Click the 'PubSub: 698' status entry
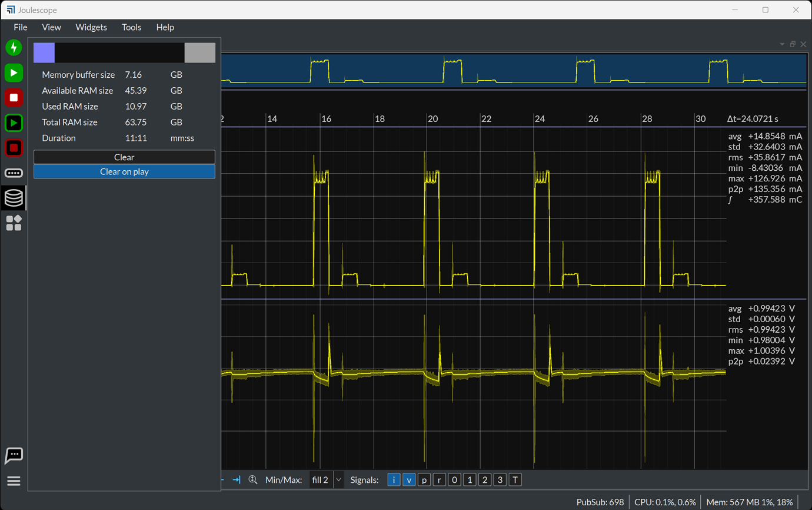Viewport: 812px width, 510px height. pyautogui.click(x=600, y=502)
